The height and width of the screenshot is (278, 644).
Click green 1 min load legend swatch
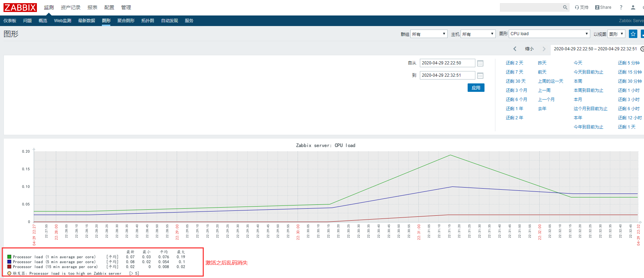9,257
